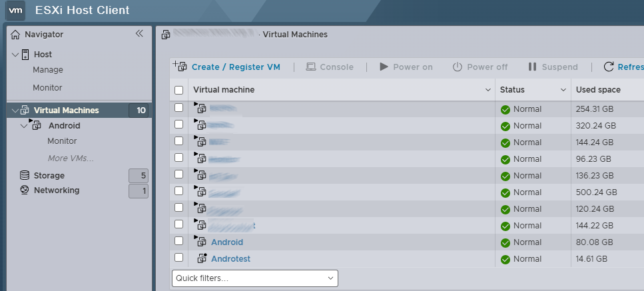Open the Quick filters dropdown
The image size is (644, 291).
[255, 278]
